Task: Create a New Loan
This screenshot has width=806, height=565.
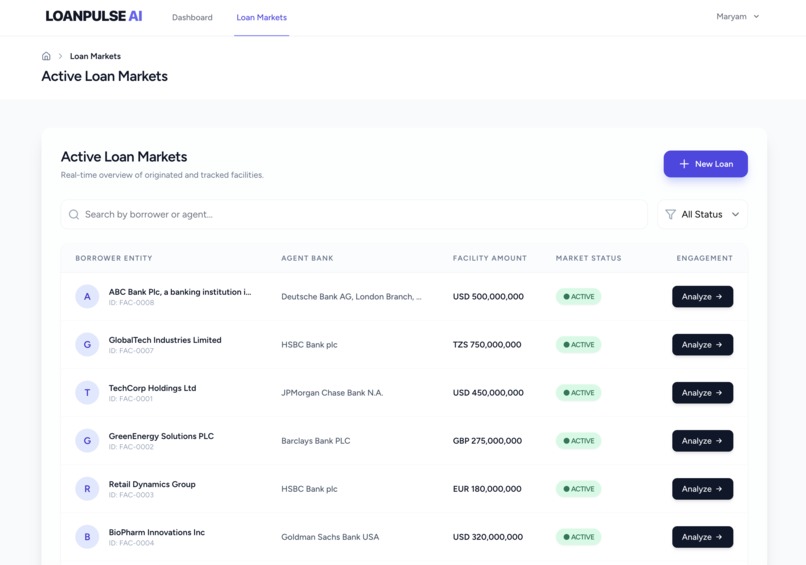Action: (705, 164)
